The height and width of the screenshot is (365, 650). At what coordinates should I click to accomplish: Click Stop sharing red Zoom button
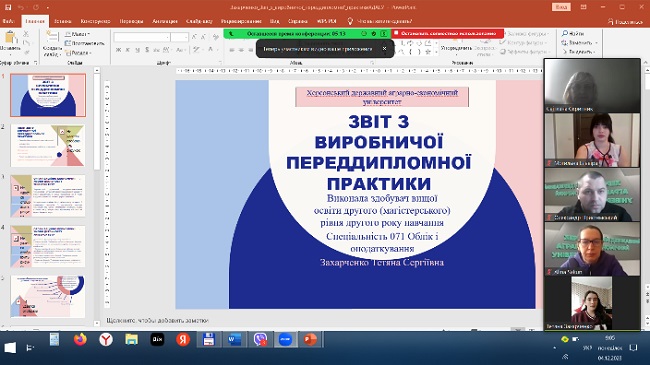pos(447,33)
